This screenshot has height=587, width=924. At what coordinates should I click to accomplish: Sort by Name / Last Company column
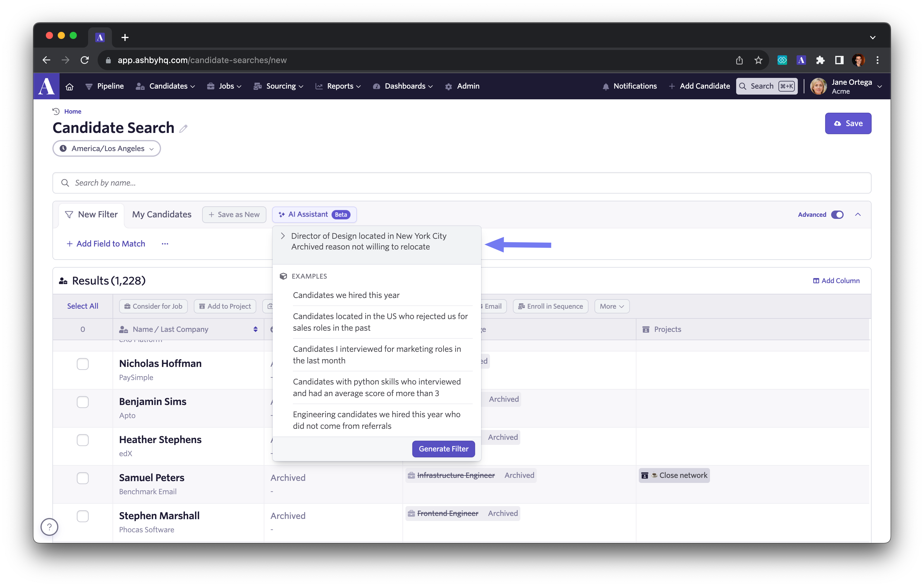coord(255,329)
